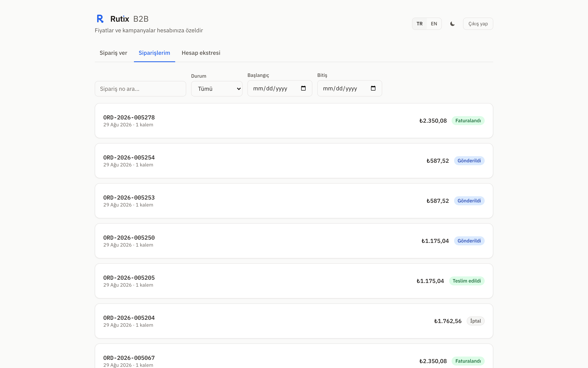Screen dimensions: 588x368
Task: Click ₺587,52 amount on order 005254
Action: pos(438,161)
